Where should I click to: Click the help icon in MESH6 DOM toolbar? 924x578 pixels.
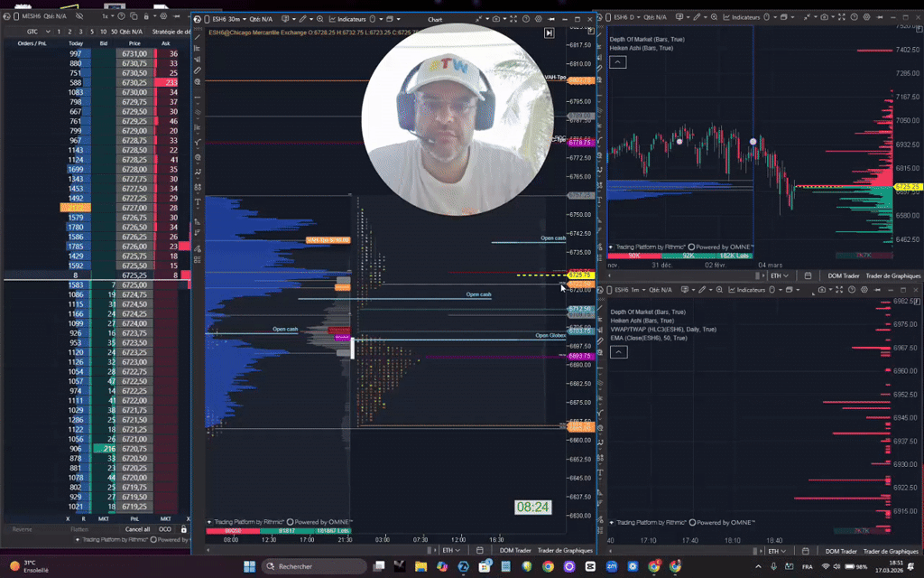[121, 16]
